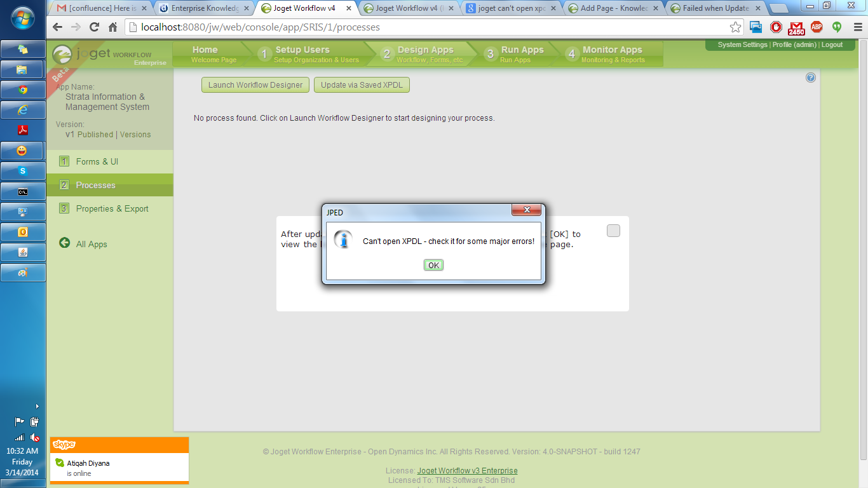868x488 pixels.
Task: Click the Adblock Plus extension icon
Action: click(817, 27)
